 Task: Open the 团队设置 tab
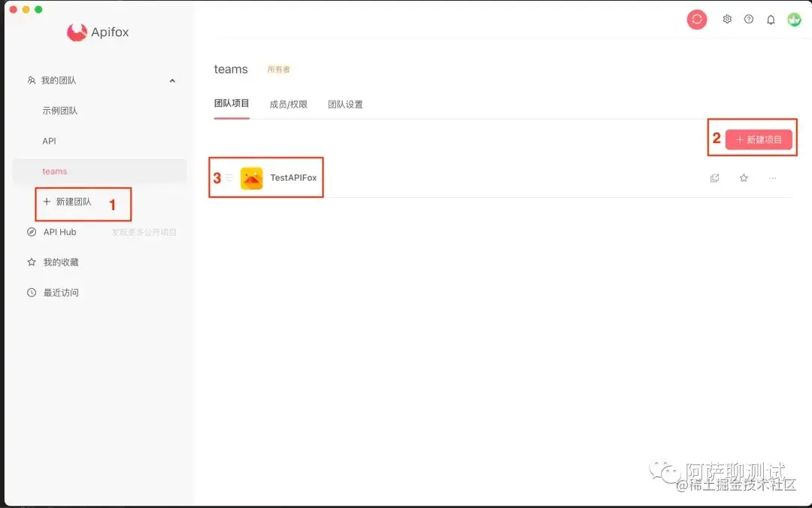(x=345, y=104)
